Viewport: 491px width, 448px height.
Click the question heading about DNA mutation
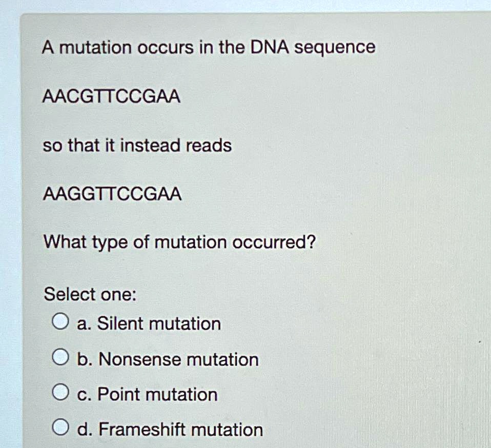pos(209,48)
